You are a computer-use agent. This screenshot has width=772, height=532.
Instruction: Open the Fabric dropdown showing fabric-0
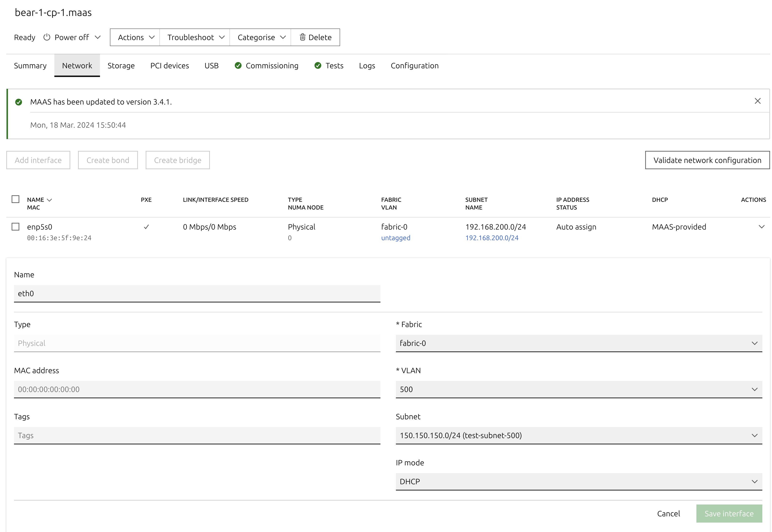tap(579, 343)
